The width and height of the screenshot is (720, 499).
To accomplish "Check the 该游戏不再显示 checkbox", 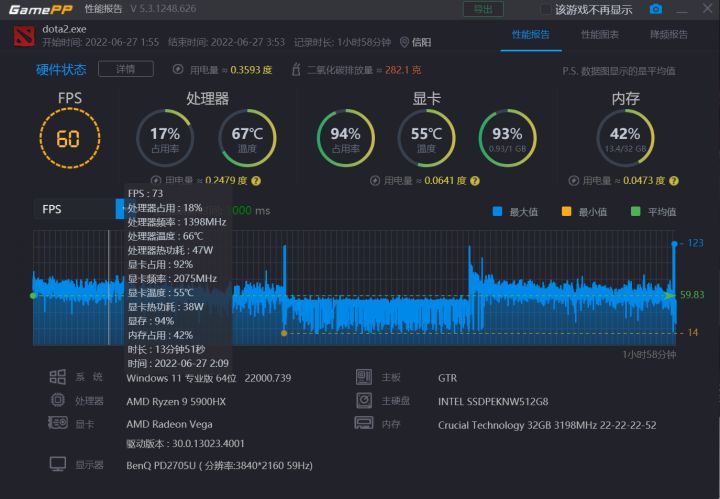I will (546, 10).
